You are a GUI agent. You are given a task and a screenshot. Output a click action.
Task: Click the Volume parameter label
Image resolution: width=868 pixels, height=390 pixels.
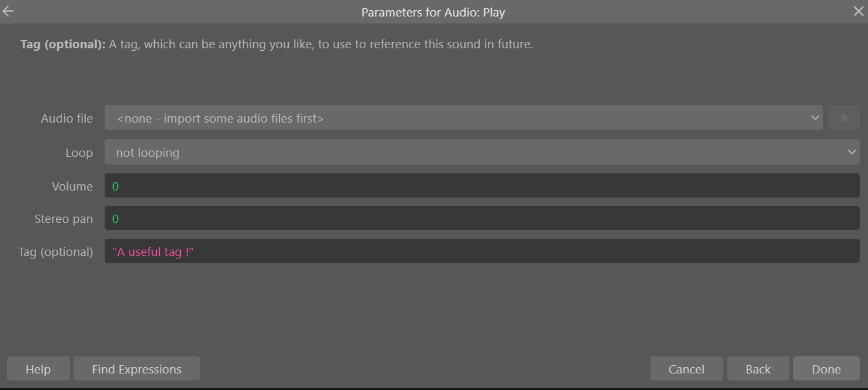pos(72,187)
